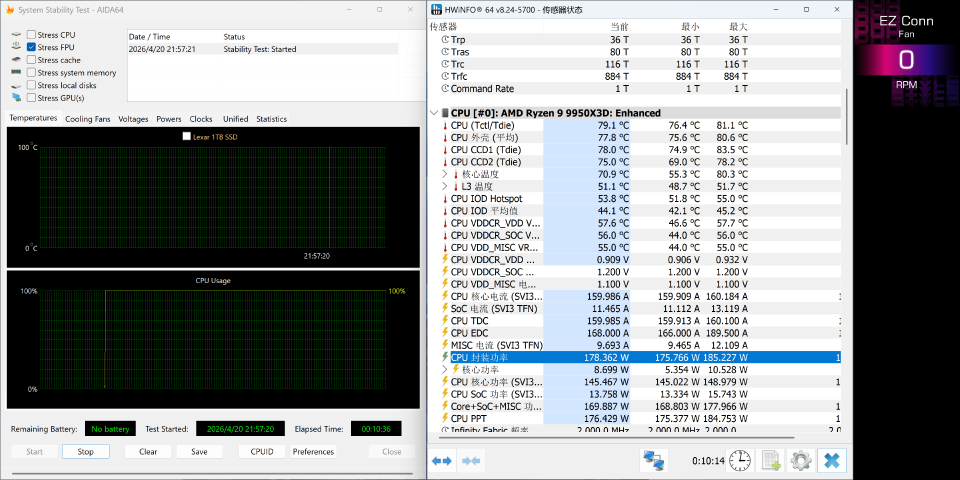Click the Stop button in AIDA64

click(x=86, y=452)
